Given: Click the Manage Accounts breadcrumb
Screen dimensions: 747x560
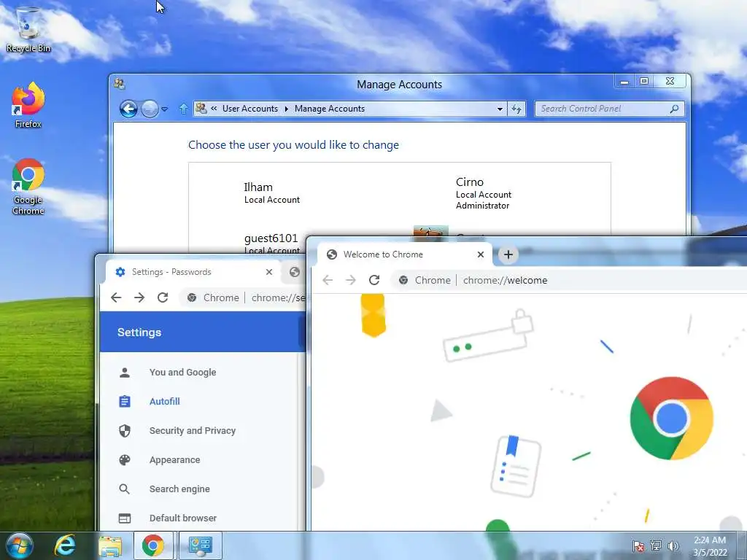Looking at the screenshot, I should tap(330, 109).
